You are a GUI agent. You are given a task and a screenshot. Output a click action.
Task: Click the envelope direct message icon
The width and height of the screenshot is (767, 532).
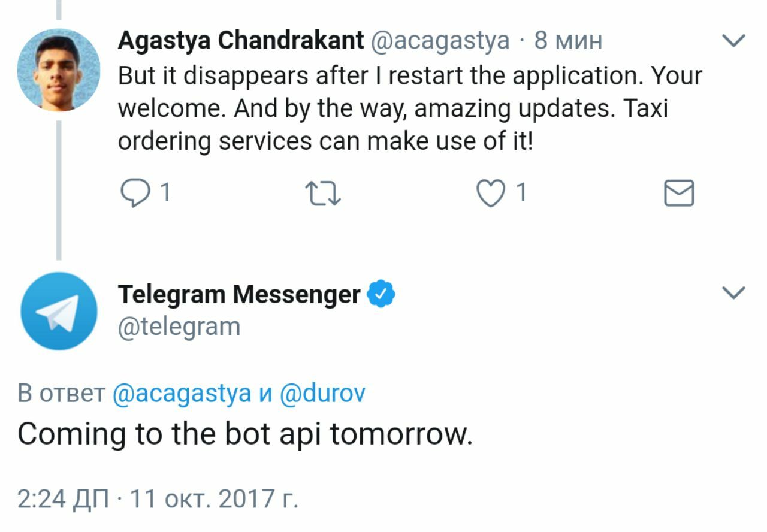[x=679, y=194]
